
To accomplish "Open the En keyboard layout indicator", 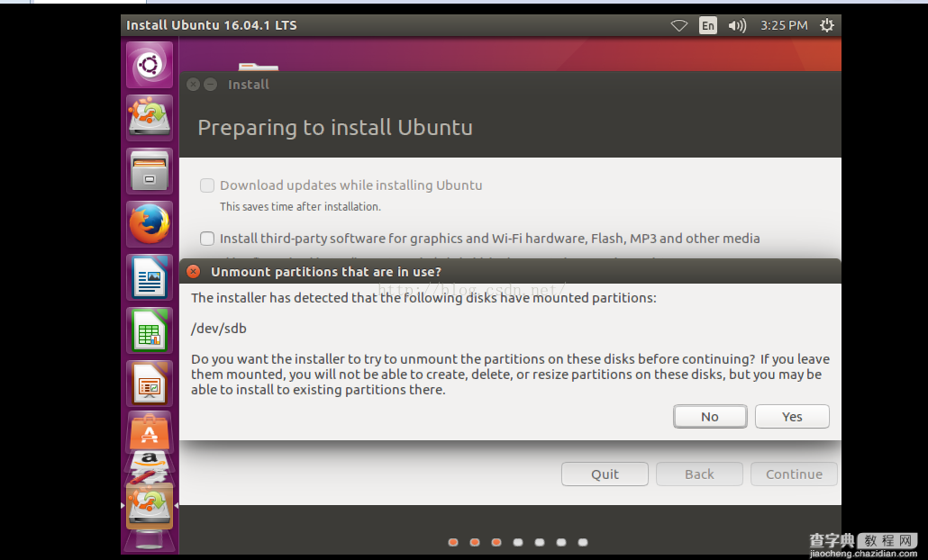I will coord(708,25).
